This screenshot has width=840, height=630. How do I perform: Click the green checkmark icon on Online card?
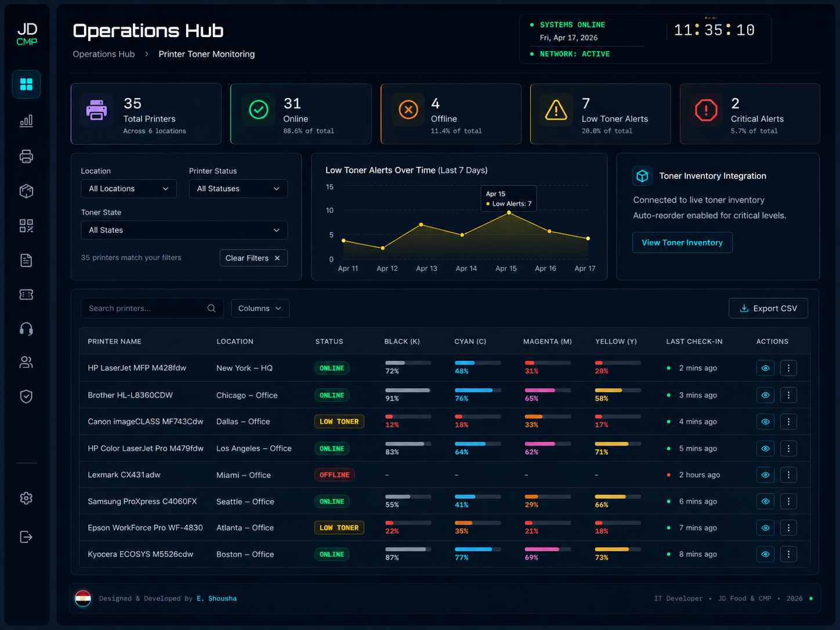coord(258,110)
